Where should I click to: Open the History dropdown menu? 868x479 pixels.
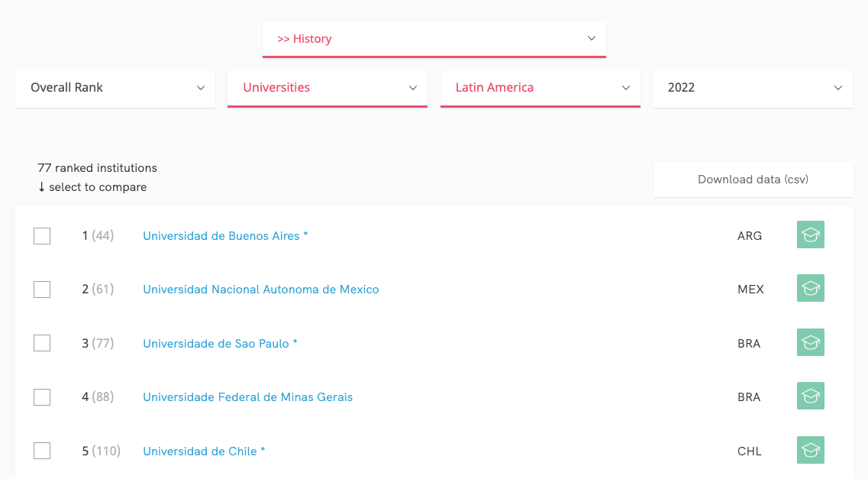434,37
